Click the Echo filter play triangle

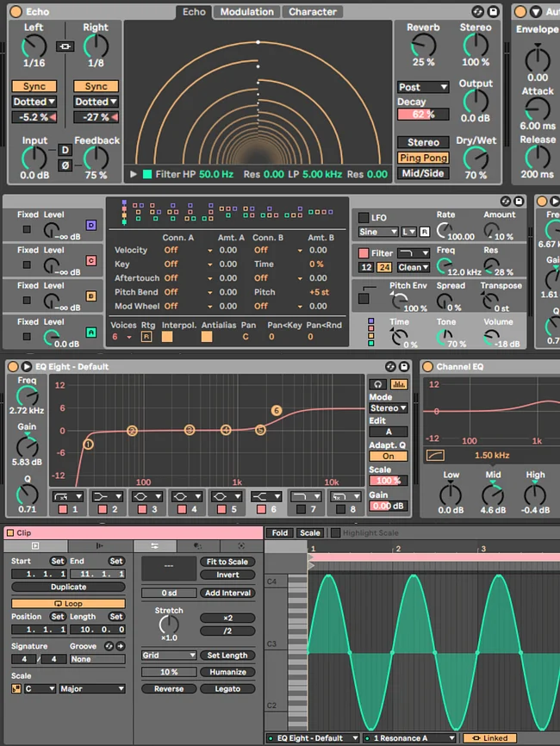134,174
